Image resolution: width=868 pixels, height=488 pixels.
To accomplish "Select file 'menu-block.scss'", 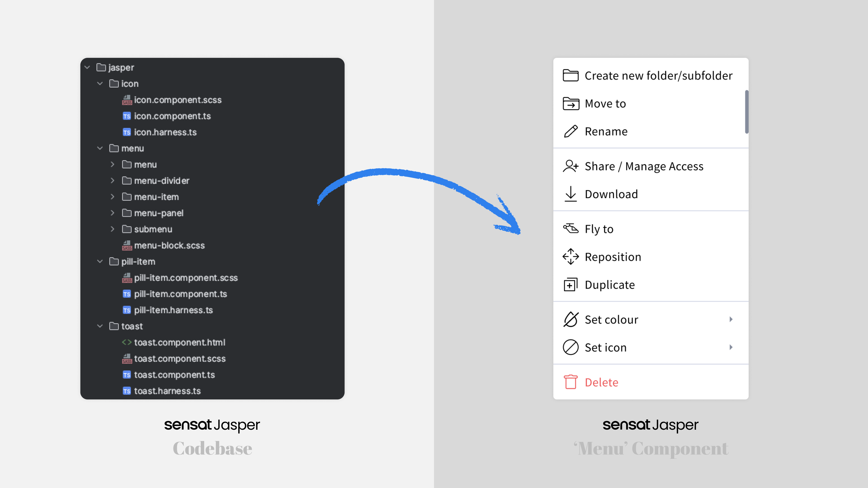I will click(x=169, y=245).
